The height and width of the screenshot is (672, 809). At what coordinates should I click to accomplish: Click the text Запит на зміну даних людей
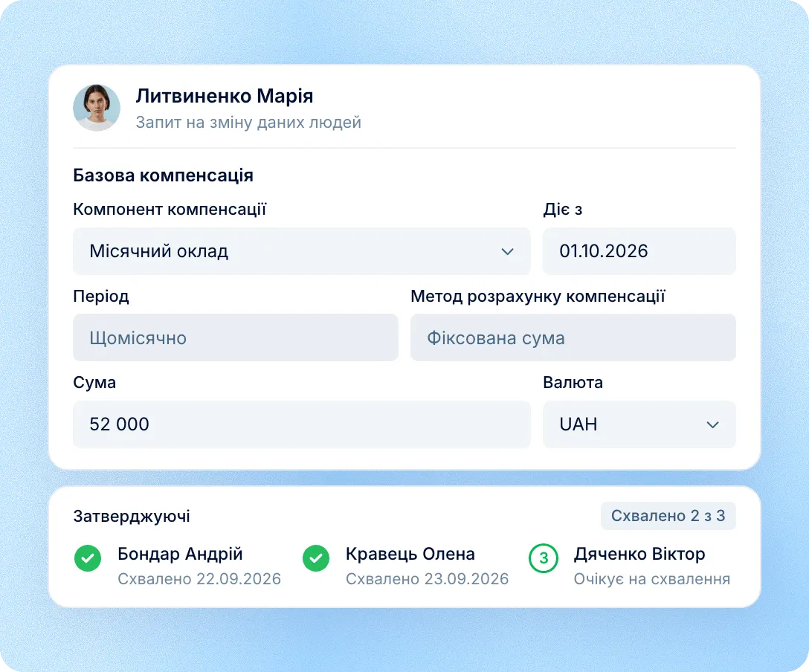pyautogui.click(x=248, y=122)
